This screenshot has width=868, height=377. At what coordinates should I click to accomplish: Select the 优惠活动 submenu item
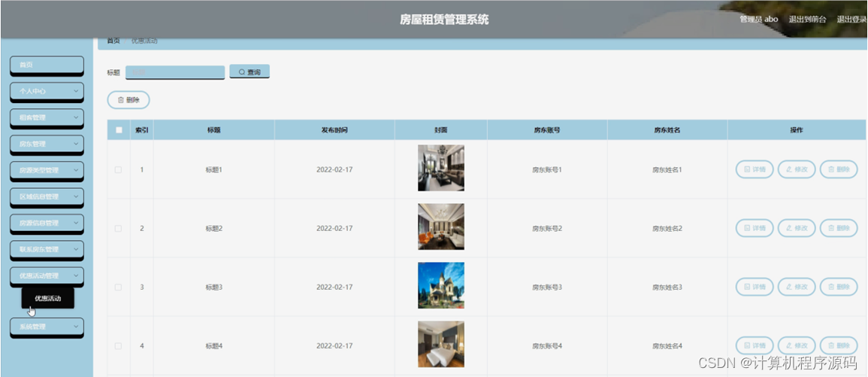coord(47,298)
